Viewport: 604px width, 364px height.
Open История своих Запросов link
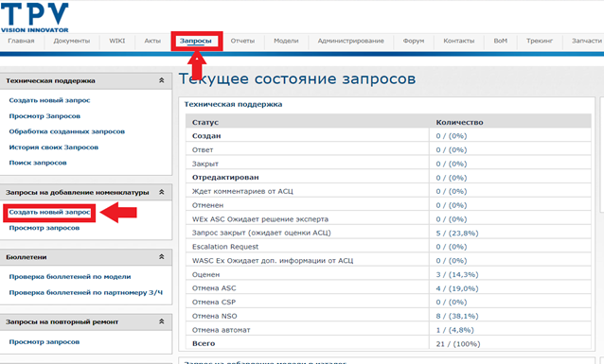click(x=54, y=147)
